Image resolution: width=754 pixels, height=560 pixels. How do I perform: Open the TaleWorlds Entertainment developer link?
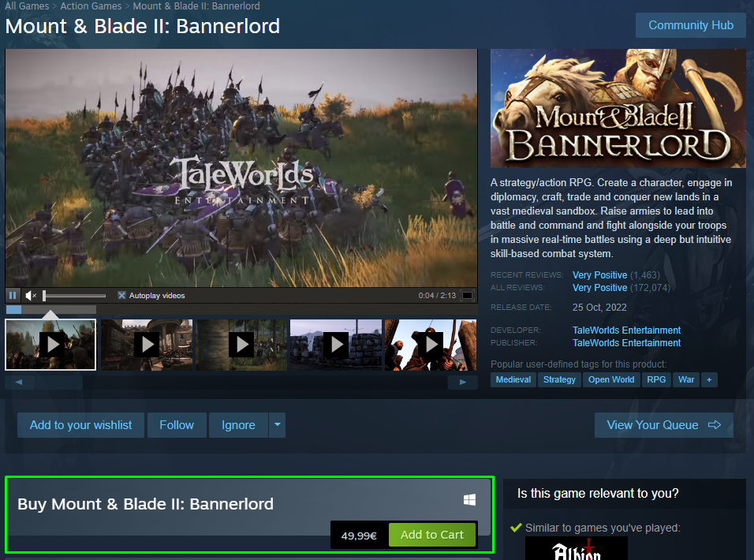[x=626, y=330]
